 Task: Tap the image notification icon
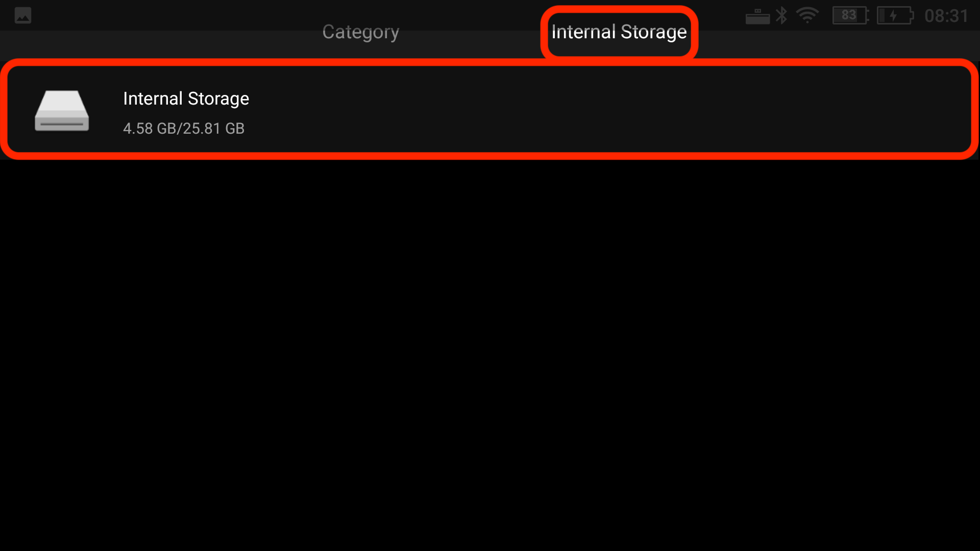(x=23, y=15)
